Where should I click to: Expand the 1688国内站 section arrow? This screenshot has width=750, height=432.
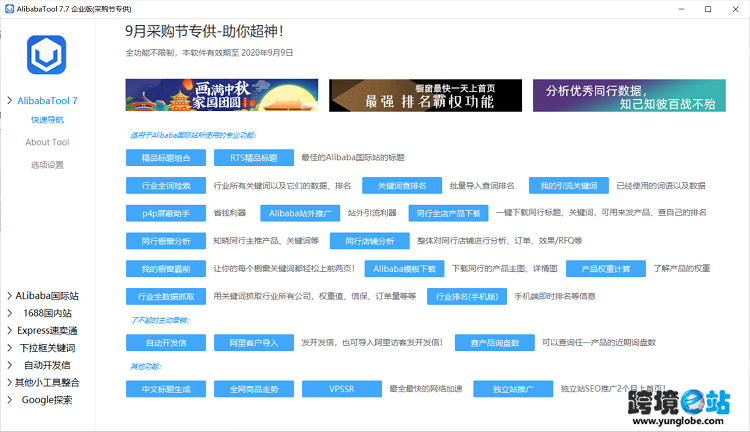pyautogui.click(x=10, y=313)
